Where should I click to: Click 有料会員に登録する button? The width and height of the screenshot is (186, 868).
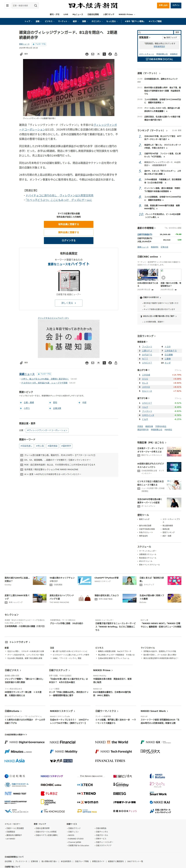(x=69, y=224)
